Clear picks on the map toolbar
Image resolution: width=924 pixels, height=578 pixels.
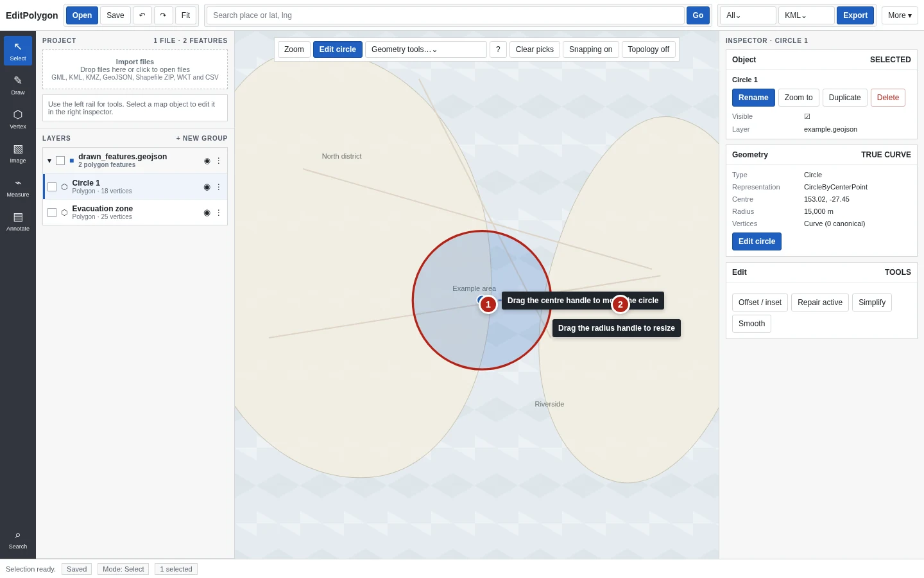tap(535, 49)
